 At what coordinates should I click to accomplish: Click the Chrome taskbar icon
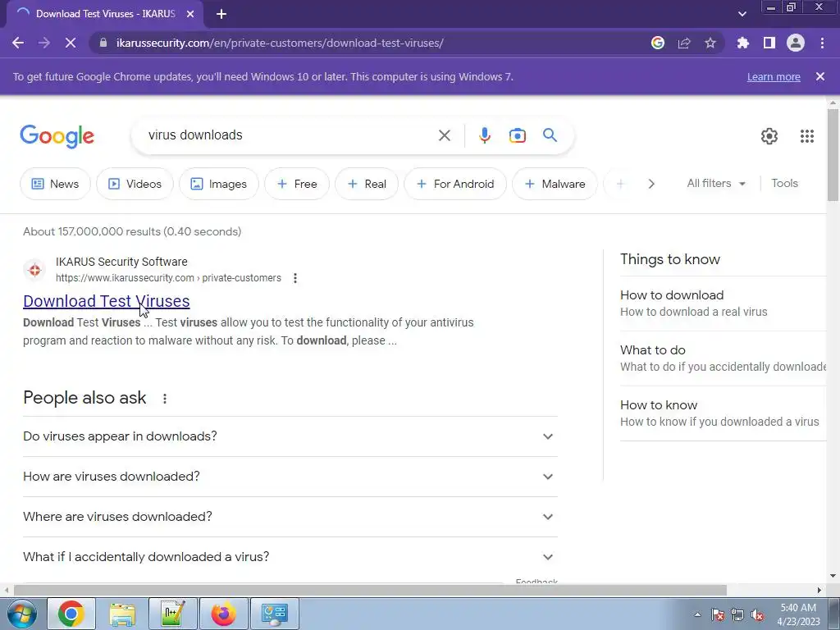pos(71,614)
